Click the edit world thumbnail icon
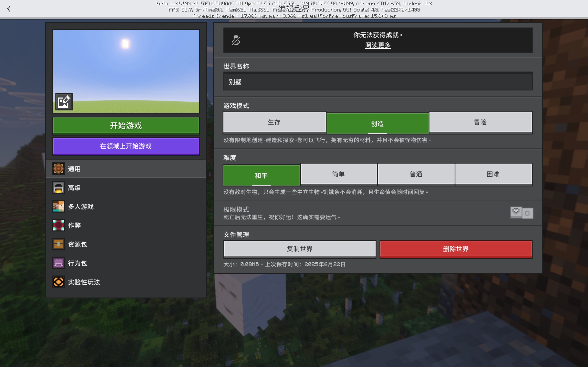The width and height of the screenshot is (588, 367). coord(64,102)
